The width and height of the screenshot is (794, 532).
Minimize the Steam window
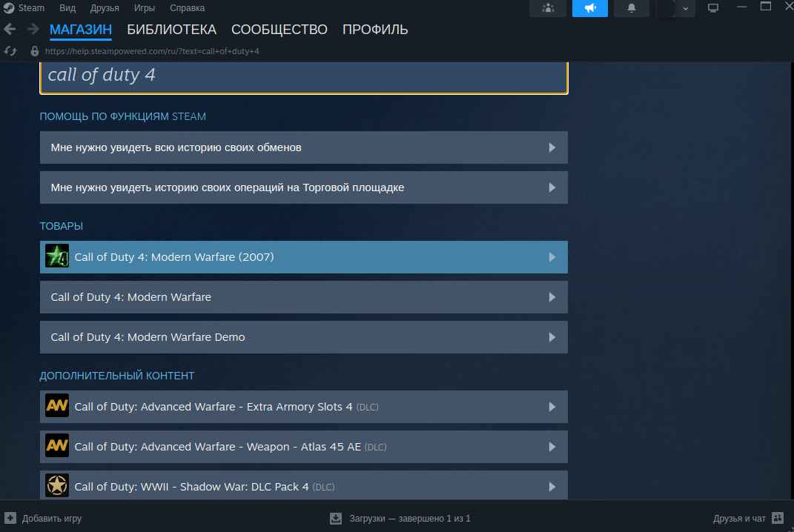point(742,7)
